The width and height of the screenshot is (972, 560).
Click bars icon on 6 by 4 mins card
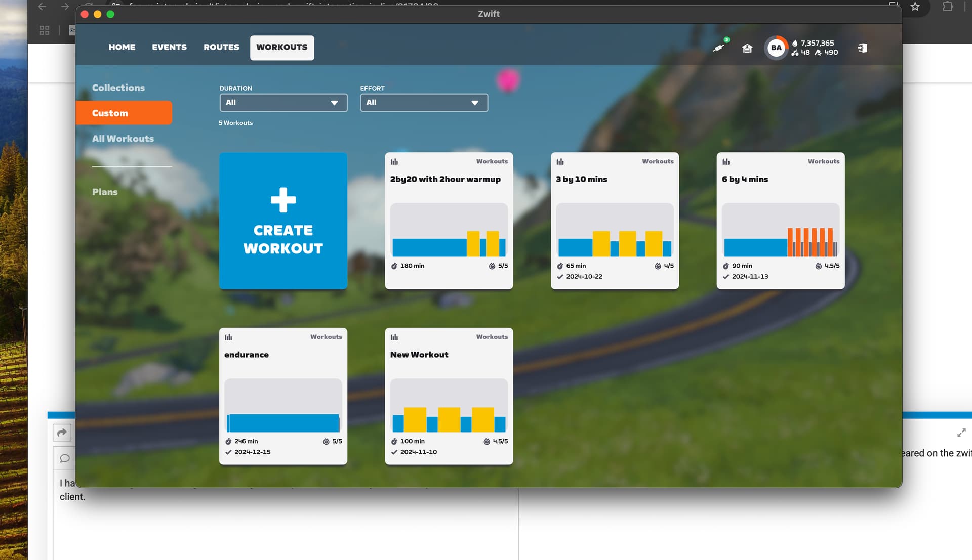point(726,162)
